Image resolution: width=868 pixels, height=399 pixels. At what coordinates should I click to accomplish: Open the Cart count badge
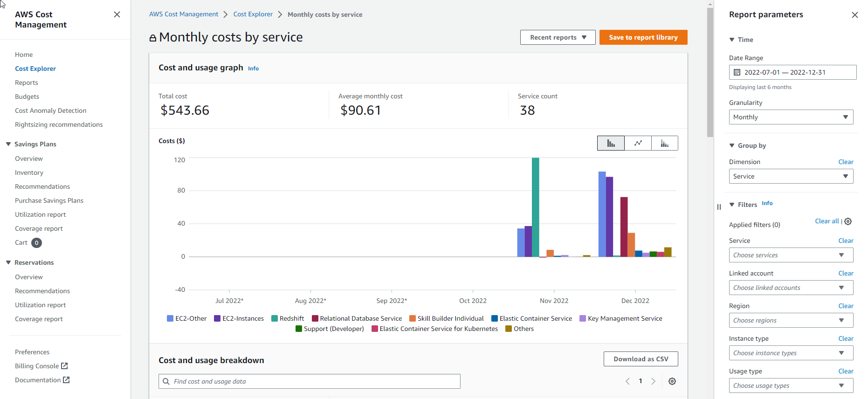point(36,243)
